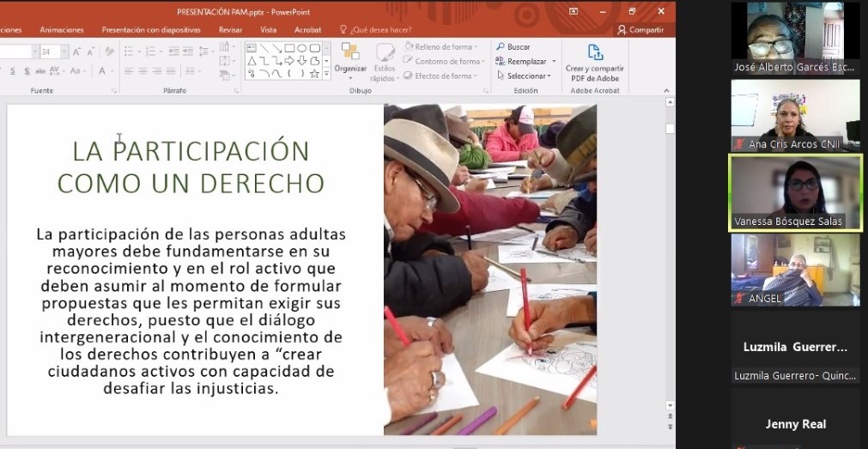This screenshot has width=868, height=449.
Task: Toggle text shadow formatting
Action: [27, 71]
